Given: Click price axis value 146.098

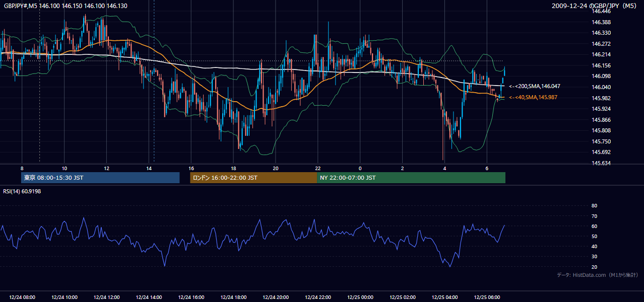Looking at the screenshot, I should tap(601, 76).
